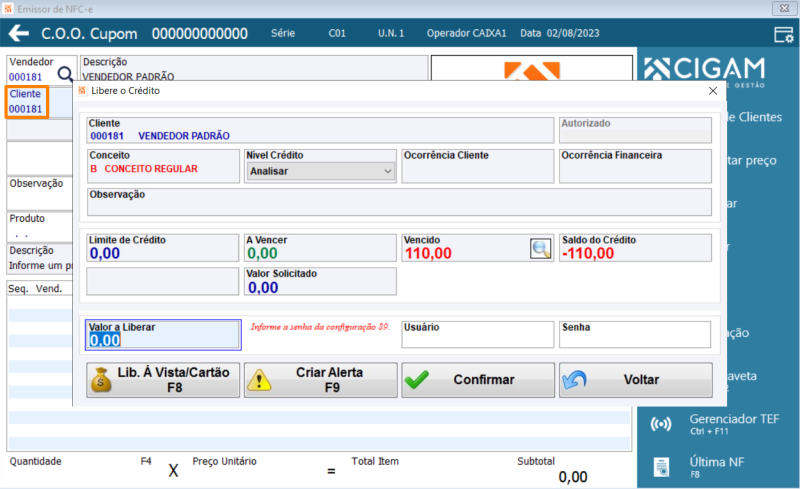Click the Ocorrência Cliente field
Screen dimensions: 800x489
click(478, 166)
